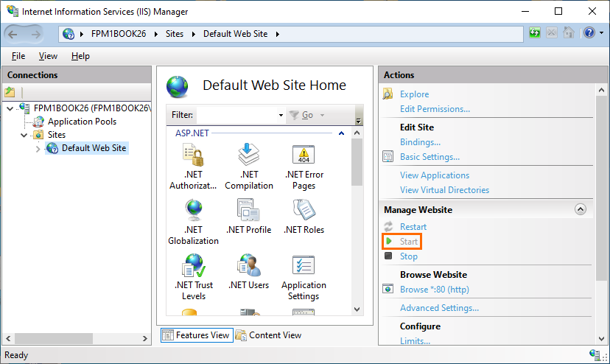Click the Limits link under Configure
610x364 pixels.
(x=415, y=340)
